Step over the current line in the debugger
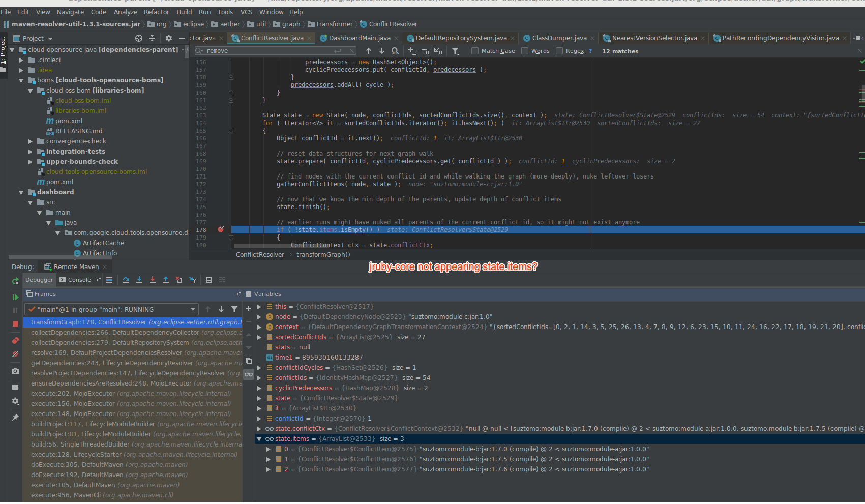This screenshot has height=504, width=865. [x=126, y=279]
